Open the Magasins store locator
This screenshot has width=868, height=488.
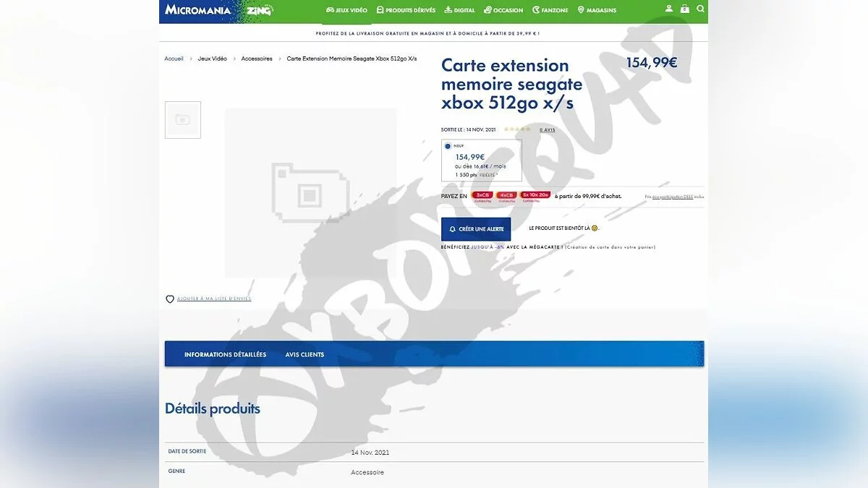point(597,10)
